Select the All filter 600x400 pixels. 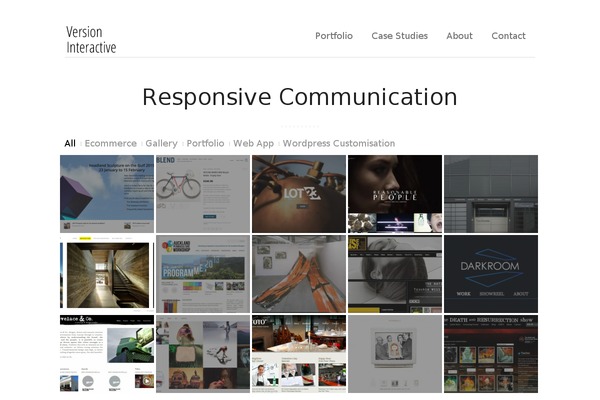pyautogui.click(x=70, y=144)
